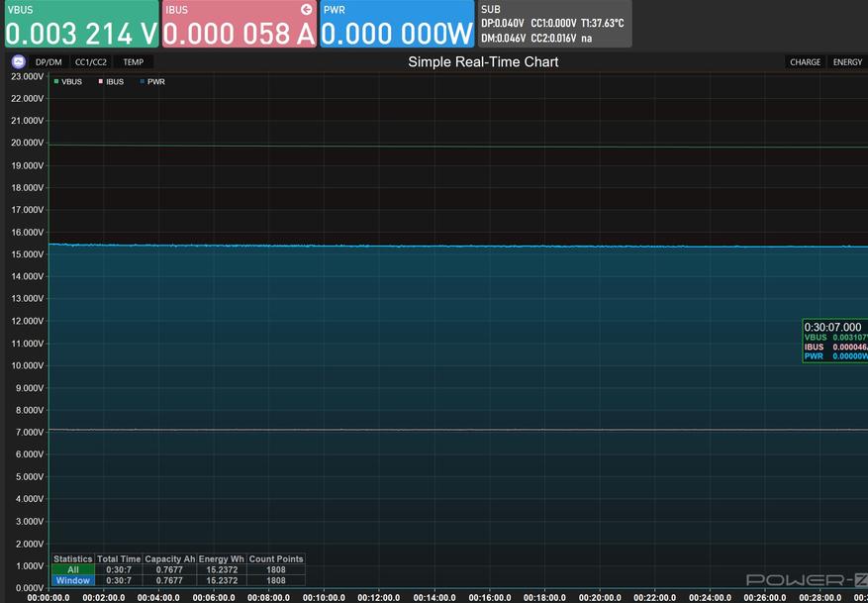
Task: Click the 0:30:07.000 cursor tooltip timestamp
Action: (x=832, y=328)
